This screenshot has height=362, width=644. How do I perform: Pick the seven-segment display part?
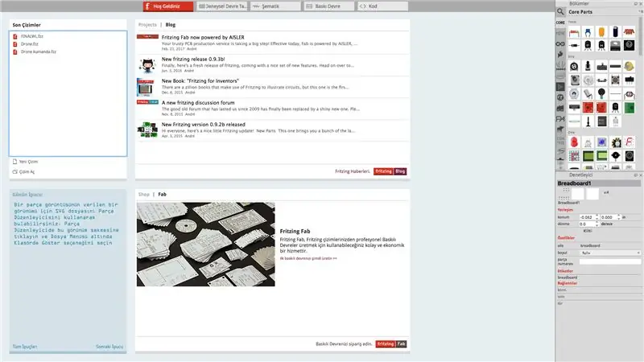629,142
